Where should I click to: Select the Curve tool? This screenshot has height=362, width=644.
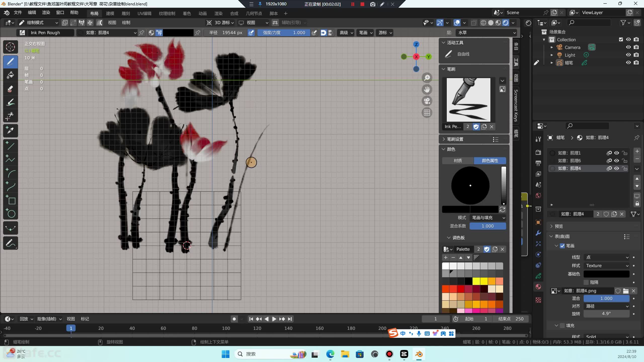10,186
